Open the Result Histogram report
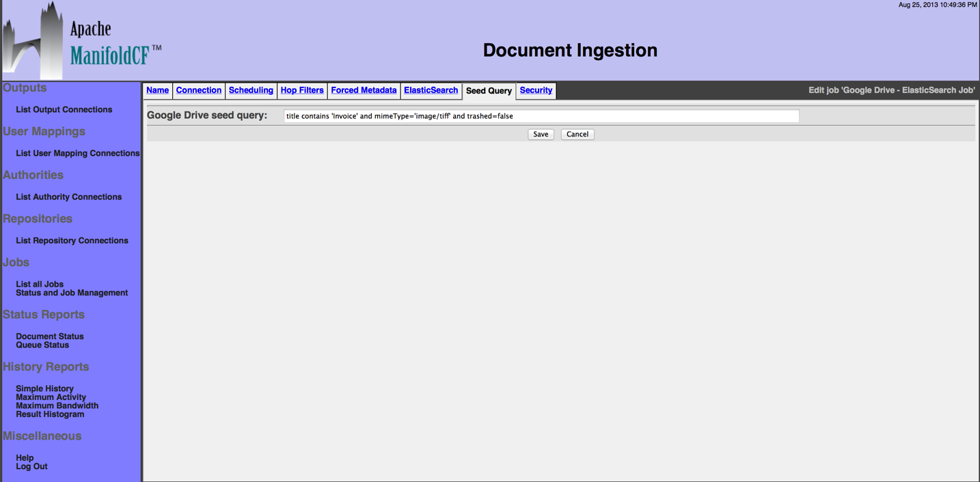 tap(50, 414)
